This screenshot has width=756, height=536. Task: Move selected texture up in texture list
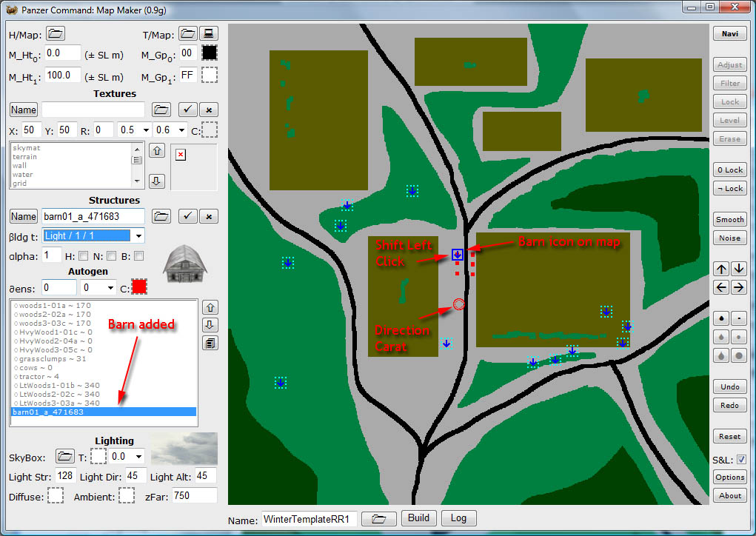pyautogui.click(x=157, y=151)
